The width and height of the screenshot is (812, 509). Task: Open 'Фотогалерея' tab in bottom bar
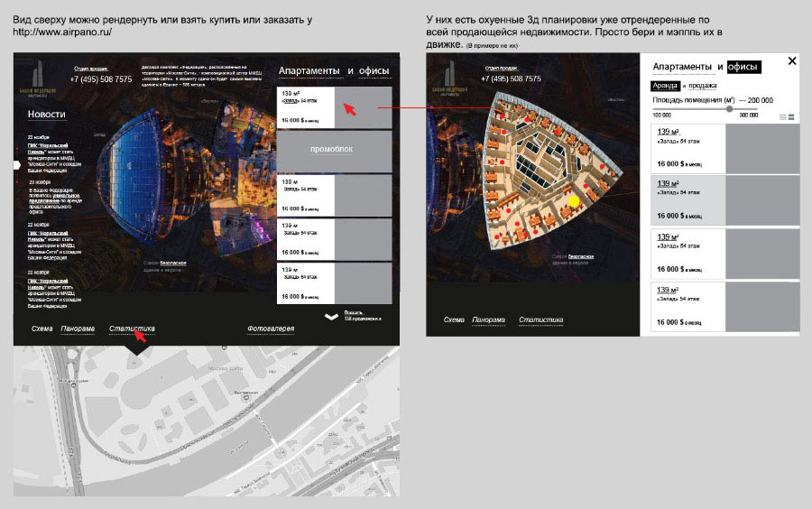pos(271,329)
